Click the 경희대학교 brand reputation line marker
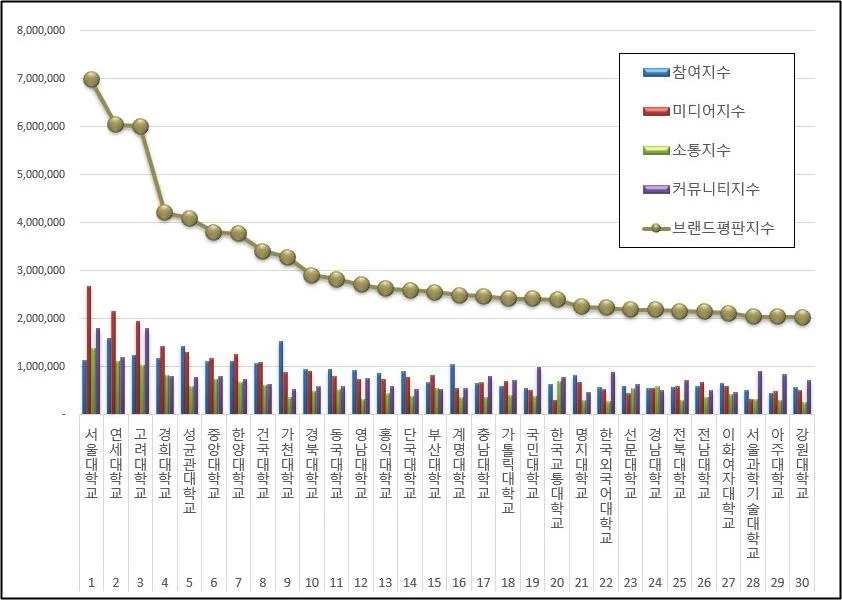842x600 pixels. point(164,212)
